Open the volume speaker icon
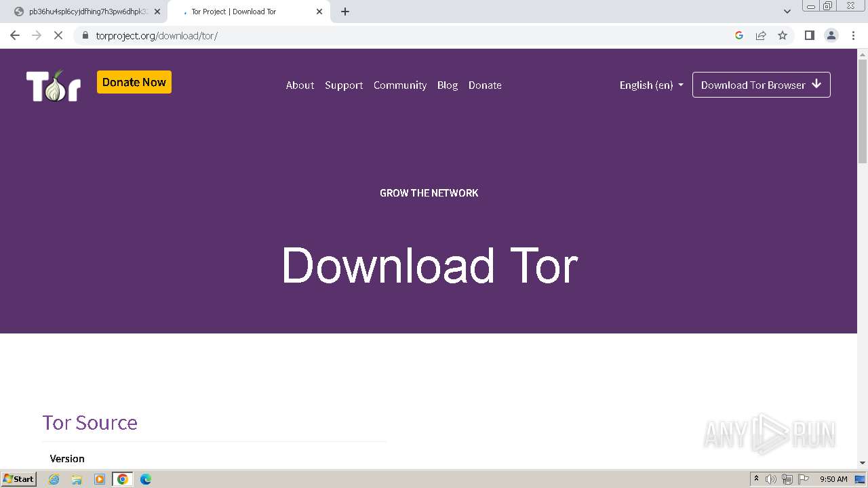 pos(771,479)
